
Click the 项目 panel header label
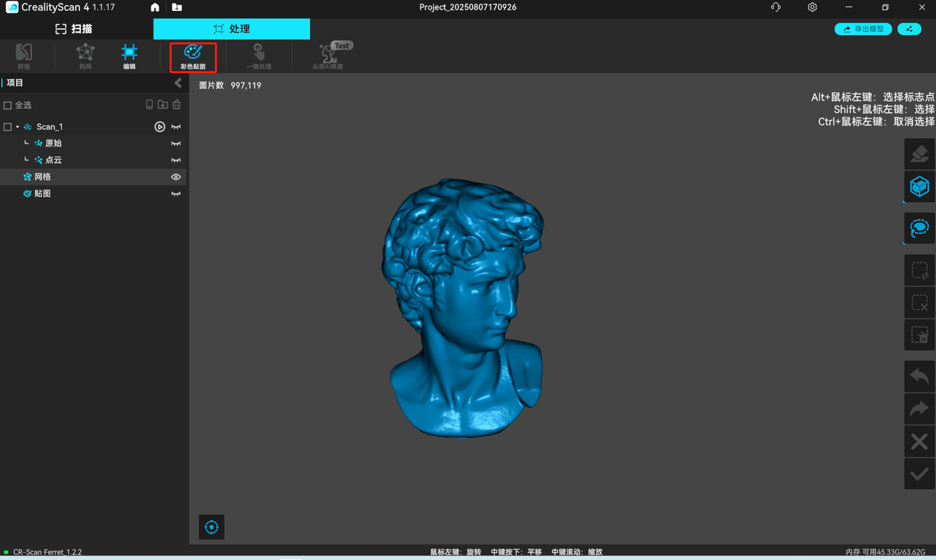pyautogui.click(x=15, y=83)
